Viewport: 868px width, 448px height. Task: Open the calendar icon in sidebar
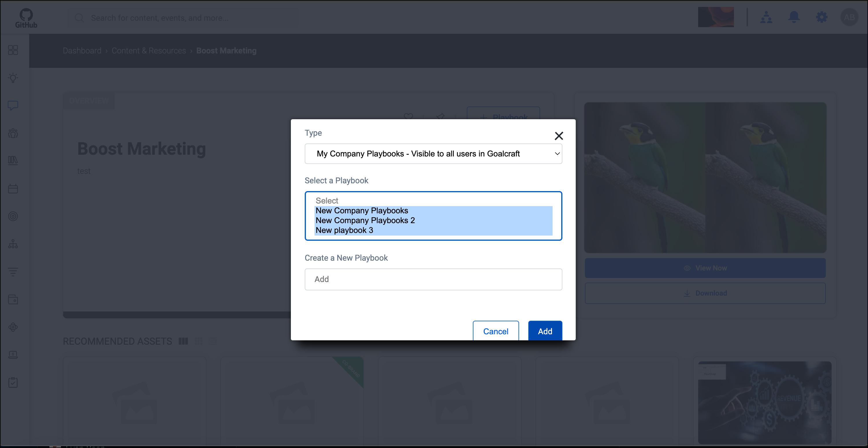coord(13,188)
